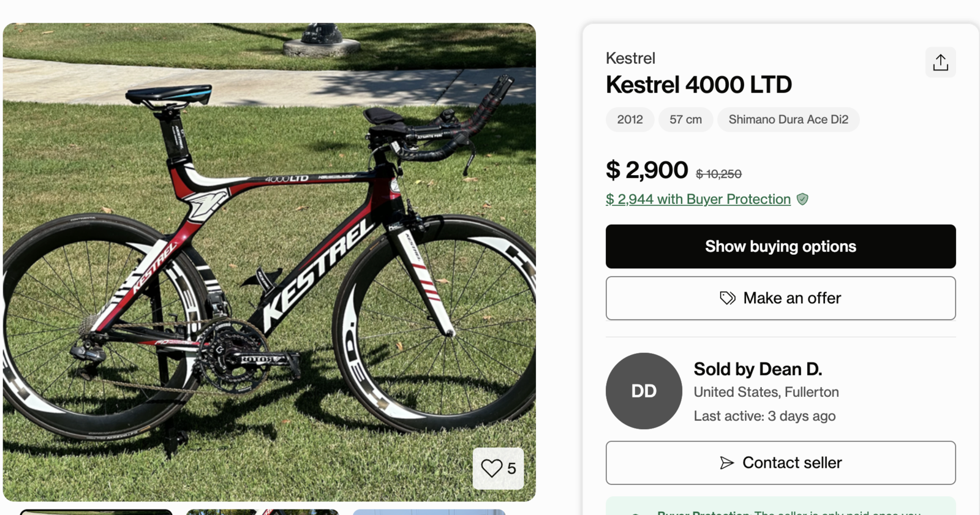Click the green Buyer Protection shield icon

802,199
